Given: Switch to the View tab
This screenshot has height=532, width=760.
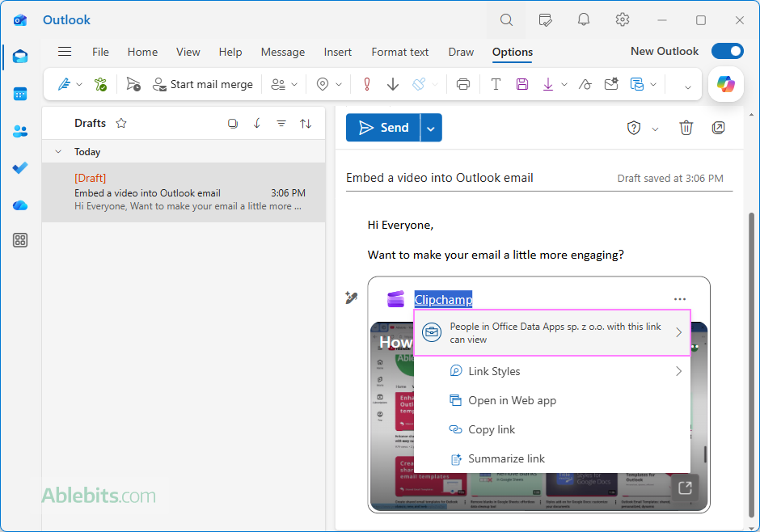Looking at the screenshot, I should coord(188,52).
